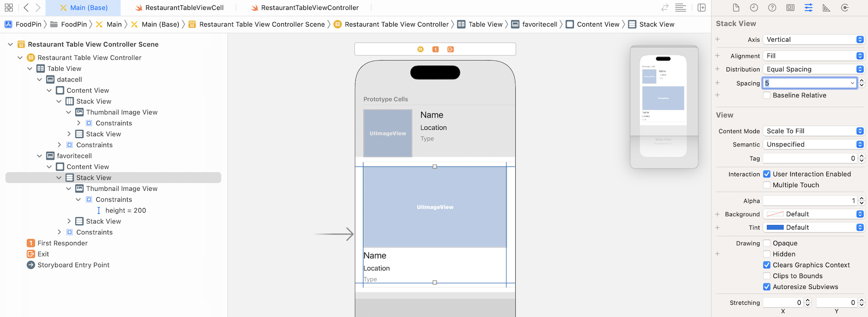
Task: Collapse the Restaurant Table View Controller Scene
Action: click(10, 44)
